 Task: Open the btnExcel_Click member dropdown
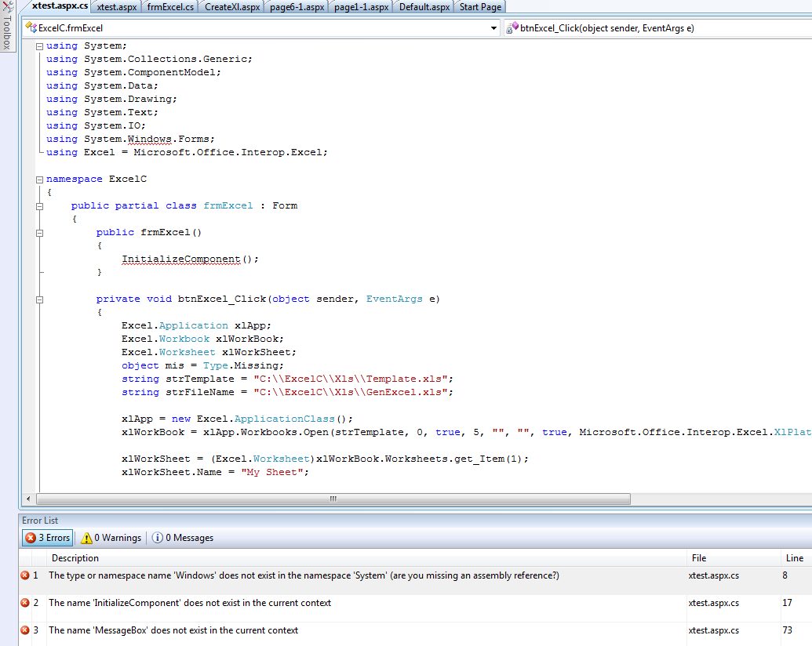tap(657, 28)
